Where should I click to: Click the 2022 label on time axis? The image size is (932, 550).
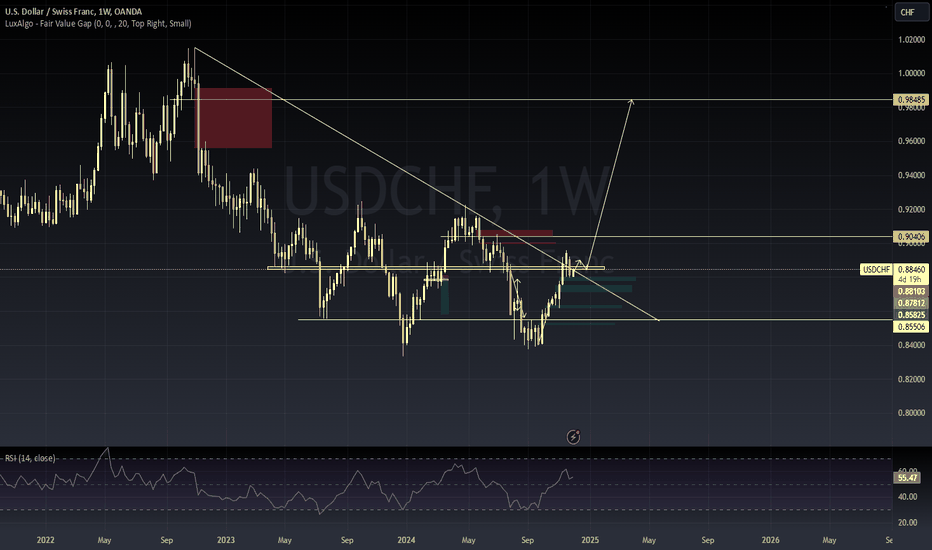pos(45,540)
